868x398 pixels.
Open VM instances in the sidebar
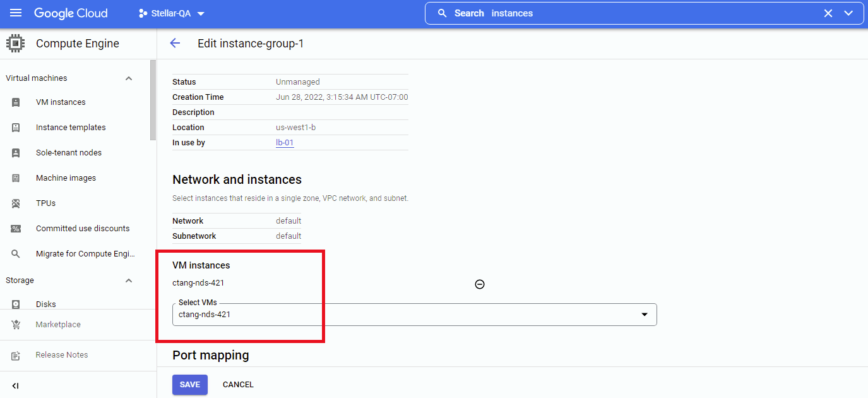(61, 102)
